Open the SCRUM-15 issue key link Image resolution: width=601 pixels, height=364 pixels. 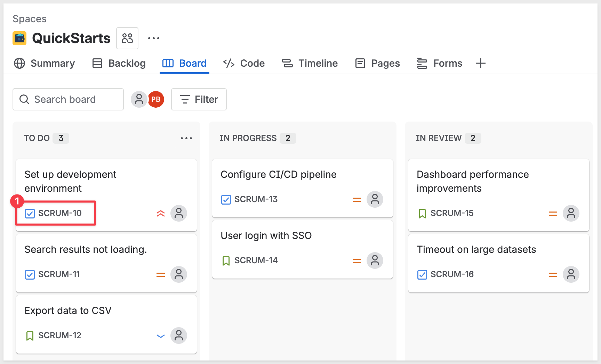pos(452,213)
